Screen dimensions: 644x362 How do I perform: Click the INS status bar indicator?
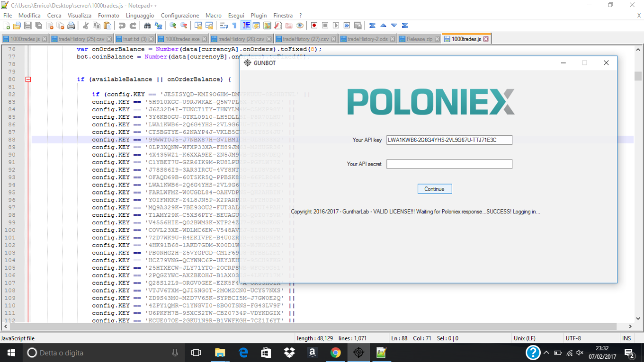pyautogui.click(x=626, y=338)
